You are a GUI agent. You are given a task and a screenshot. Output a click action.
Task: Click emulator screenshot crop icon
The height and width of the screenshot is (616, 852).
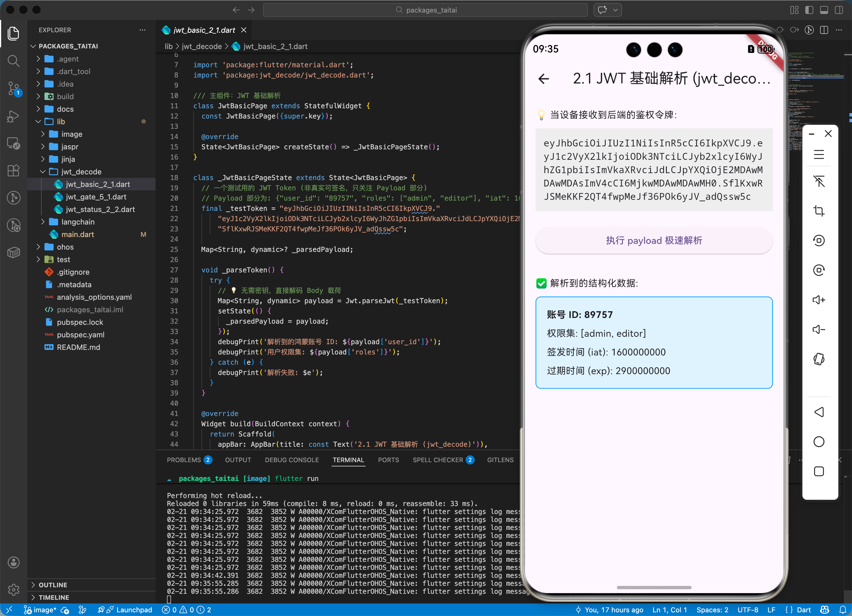pos(819,211)
